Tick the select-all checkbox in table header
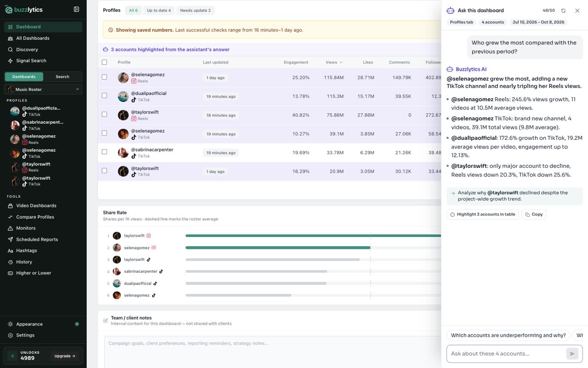Image resolution: width=588 pixels, height=368 pixels. pyautogui.click(x=104, y=62)
